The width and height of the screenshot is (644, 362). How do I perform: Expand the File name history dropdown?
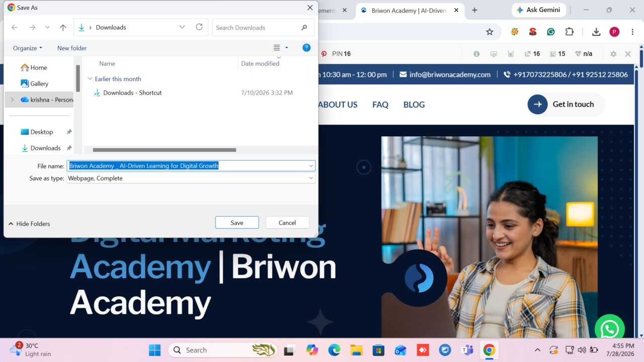[311, 166]
